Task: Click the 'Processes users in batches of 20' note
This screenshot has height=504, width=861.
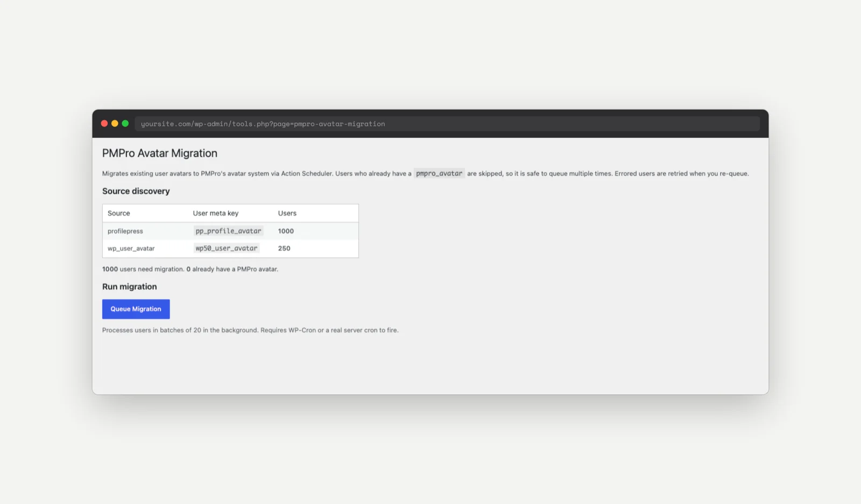Action: point(250,330)
